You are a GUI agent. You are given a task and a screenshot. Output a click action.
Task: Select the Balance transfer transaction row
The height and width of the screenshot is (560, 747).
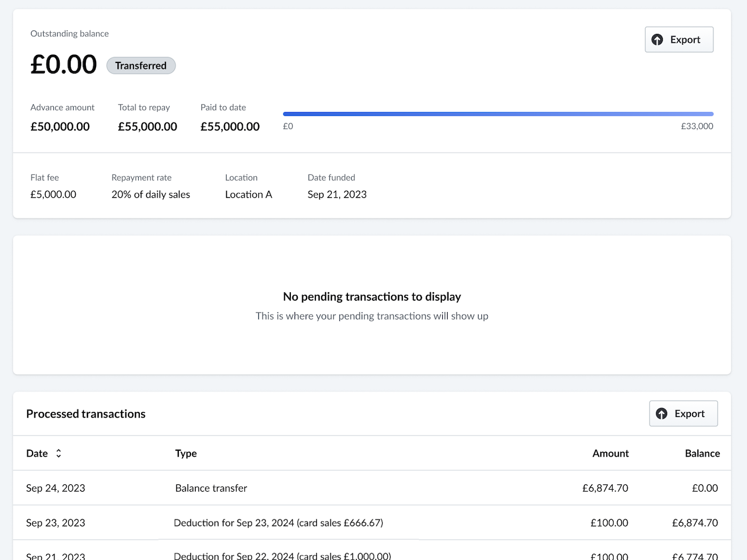click(x=211, y=488)
